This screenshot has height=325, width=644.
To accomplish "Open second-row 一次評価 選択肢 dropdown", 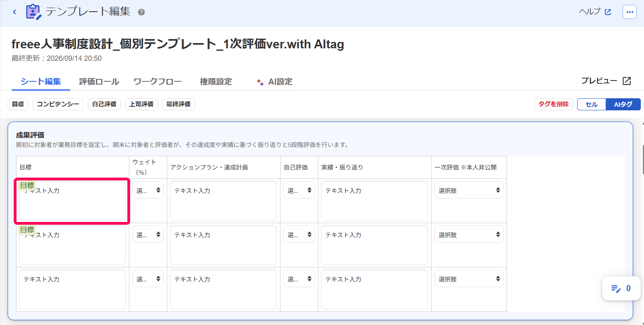I will [469, 234].
